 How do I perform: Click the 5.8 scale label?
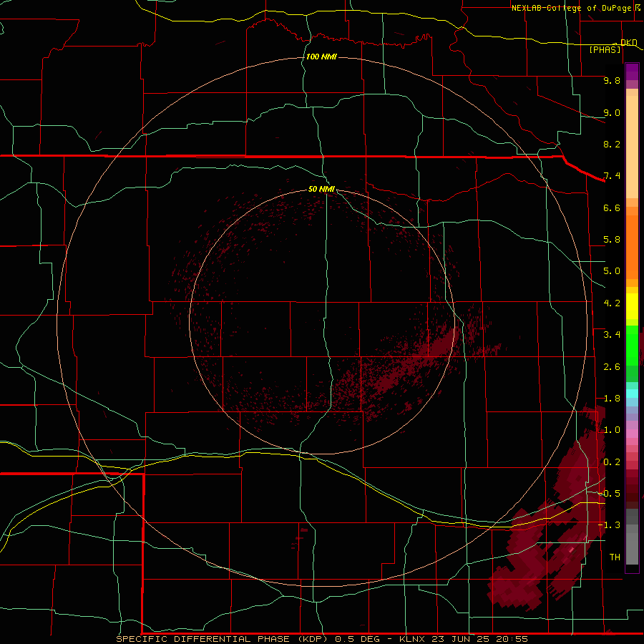pyautogui.click(x=612, y=240)
